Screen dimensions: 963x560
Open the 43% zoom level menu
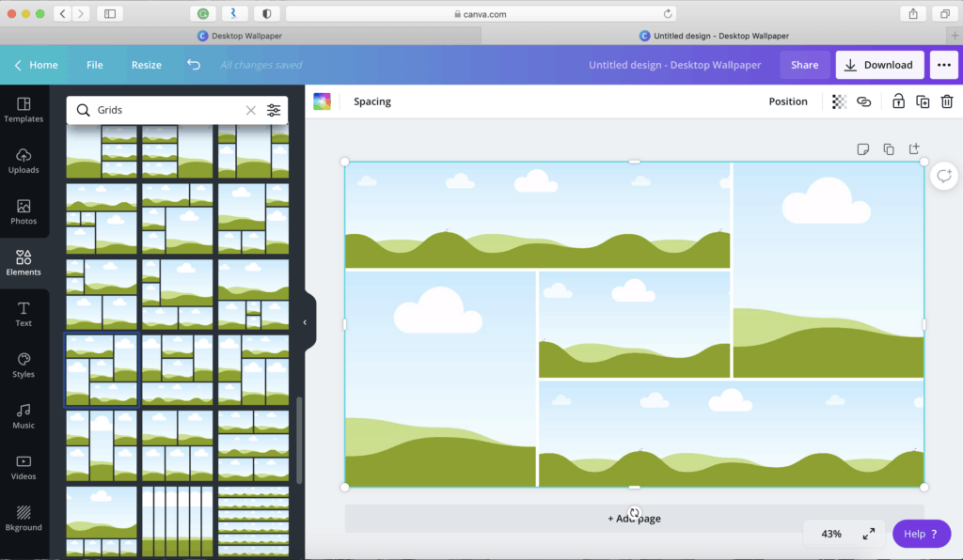coord(831,534)
